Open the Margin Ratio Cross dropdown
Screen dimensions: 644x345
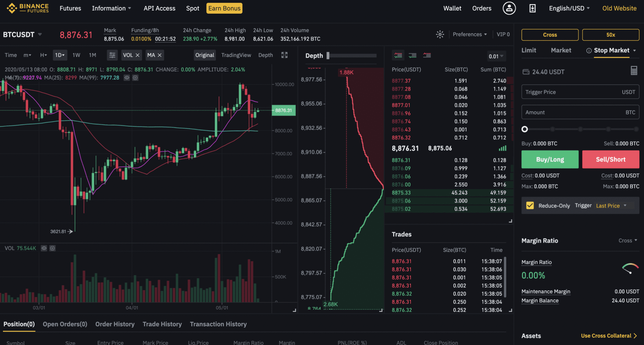[x=628, y=241]
